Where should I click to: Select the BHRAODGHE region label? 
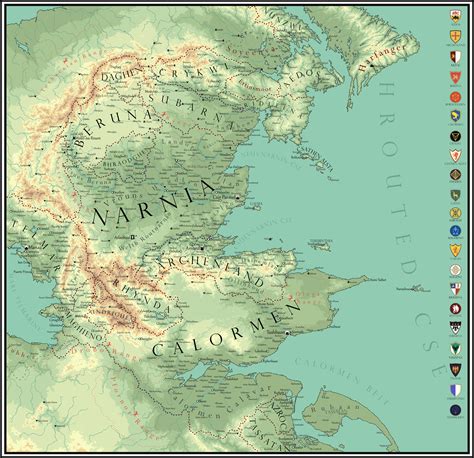125,159
